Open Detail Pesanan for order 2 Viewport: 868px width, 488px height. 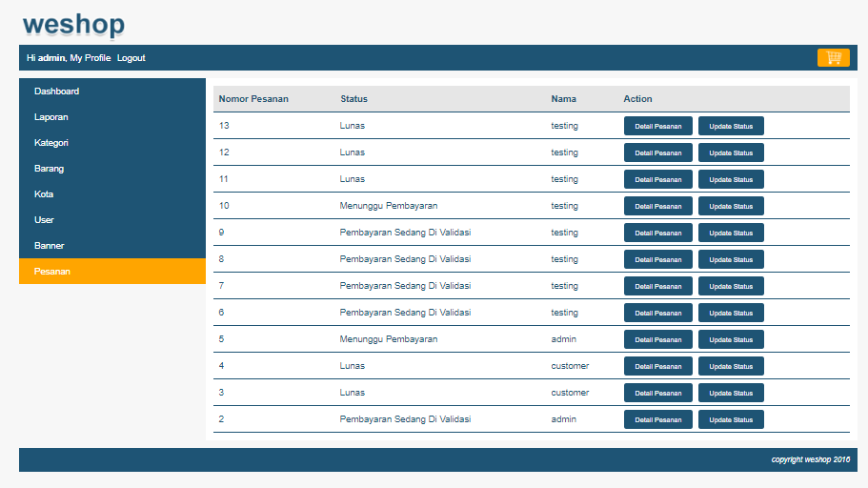pyautogui.click(x=658, y=419)
